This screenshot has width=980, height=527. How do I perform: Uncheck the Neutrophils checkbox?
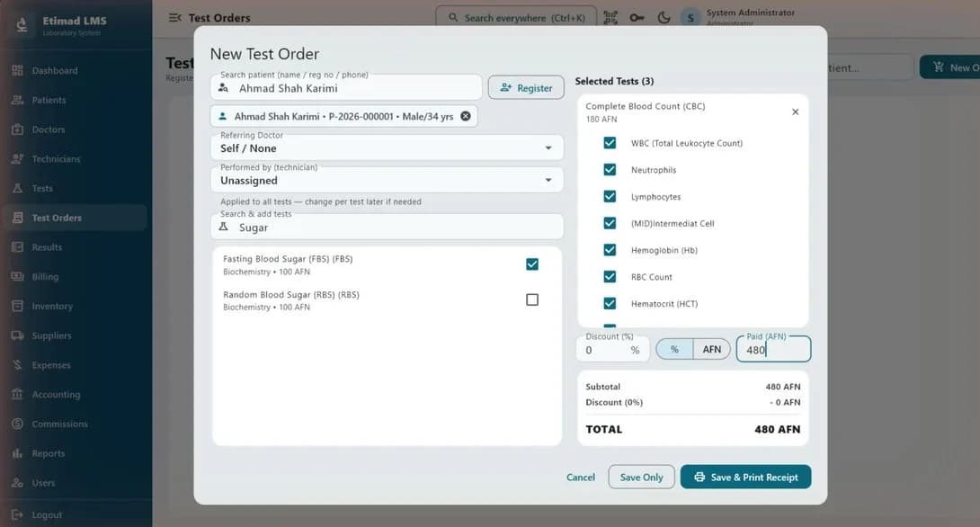(x=610, y=169)
